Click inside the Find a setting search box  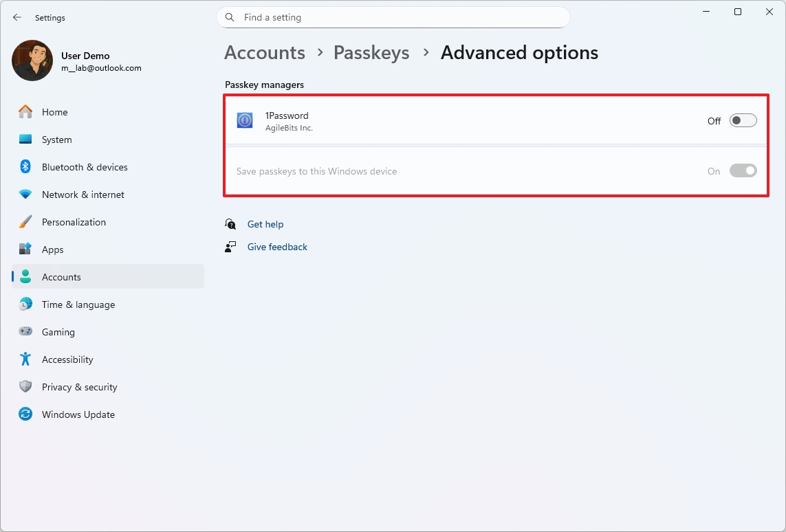(393, 17)
